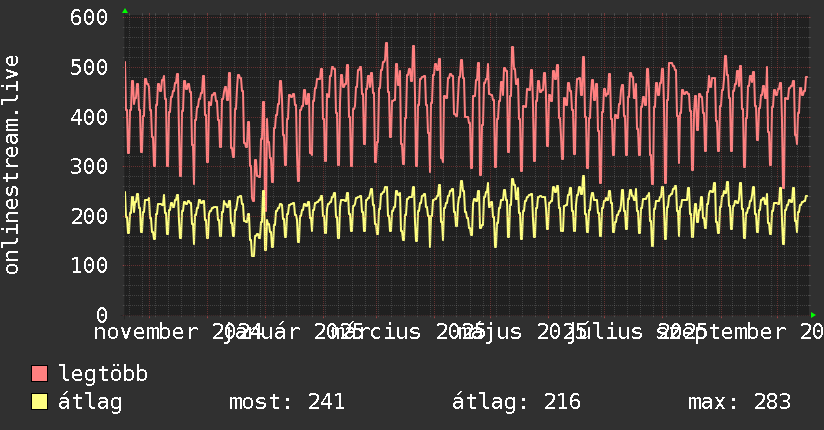Viewport: 824px width, 430px height.
Task: Click the 'max: 283' statistic
Action: (739, 402)
